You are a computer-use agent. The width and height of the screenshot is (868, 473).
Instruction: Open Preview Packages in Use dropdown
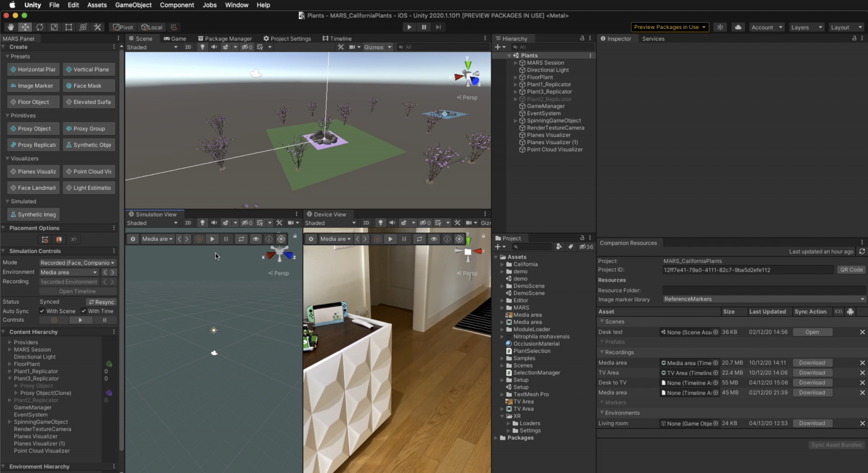(x=670, y=27)
